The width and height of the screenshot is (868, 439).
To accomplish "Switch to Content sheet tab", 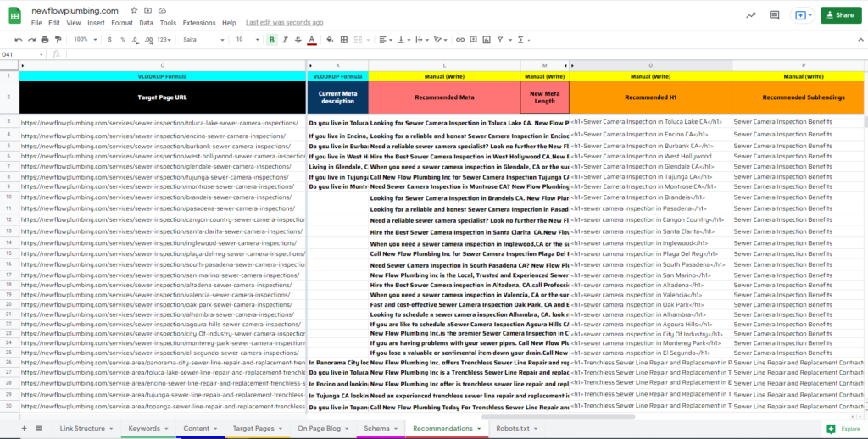I will pos(200,429).
